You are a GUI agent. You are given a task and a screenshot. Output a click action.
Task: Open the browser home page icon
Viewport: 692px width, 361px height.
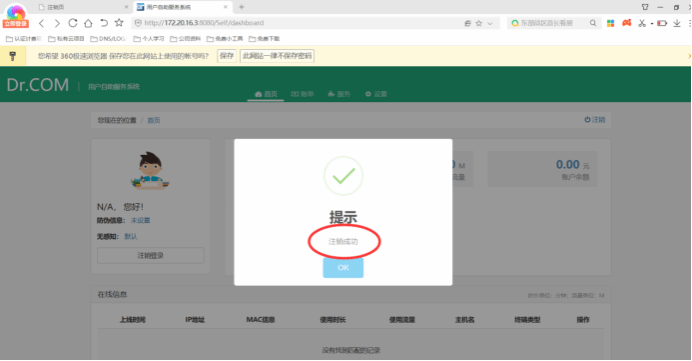88,23
